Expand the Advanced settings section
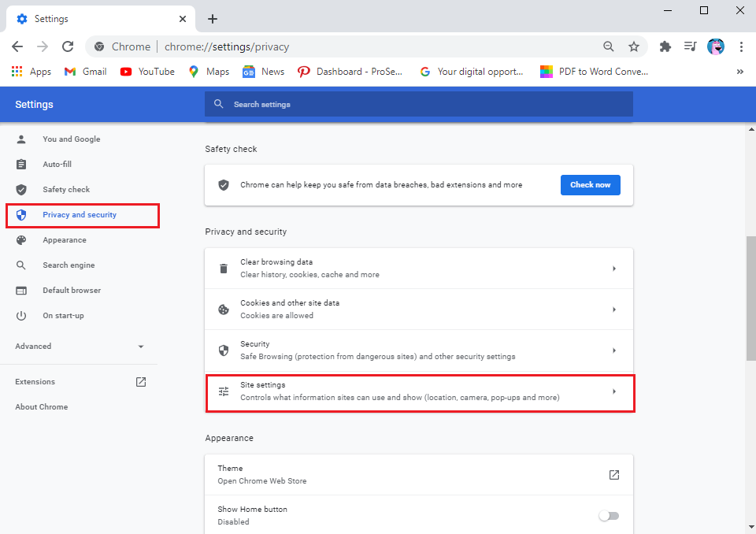Viewport: 756px width, 534px height. click(79, 347)
